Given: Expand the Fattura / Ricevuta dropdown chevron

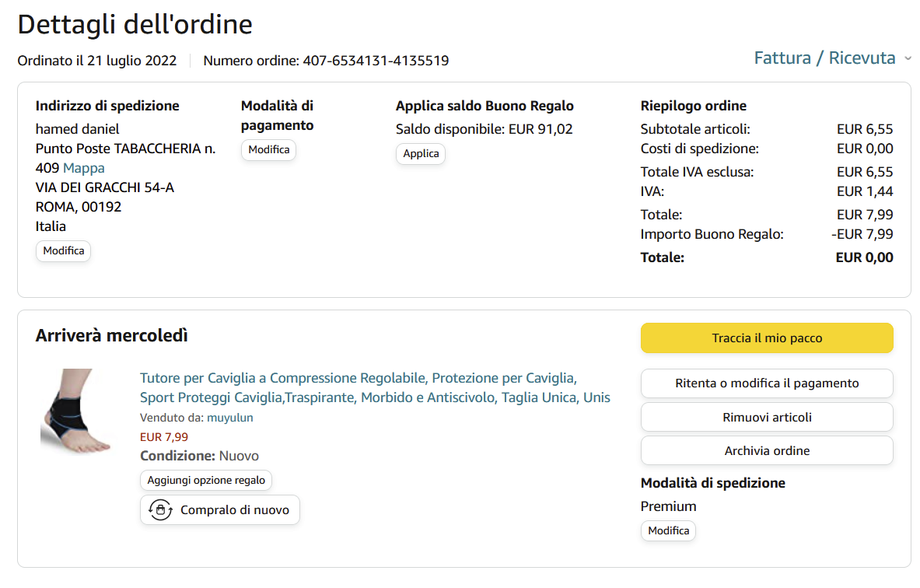Looking at the screenshot, I should (908, 58).
